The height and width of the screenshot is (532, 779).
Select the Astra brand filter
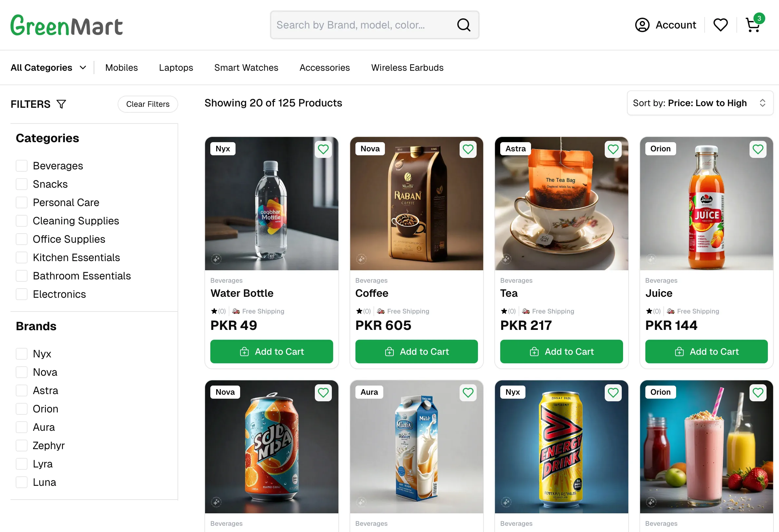[x=22, y=390]
